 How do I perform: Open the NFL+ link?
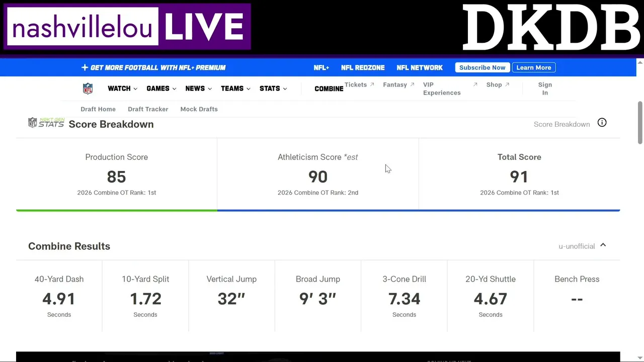point(321,67)
